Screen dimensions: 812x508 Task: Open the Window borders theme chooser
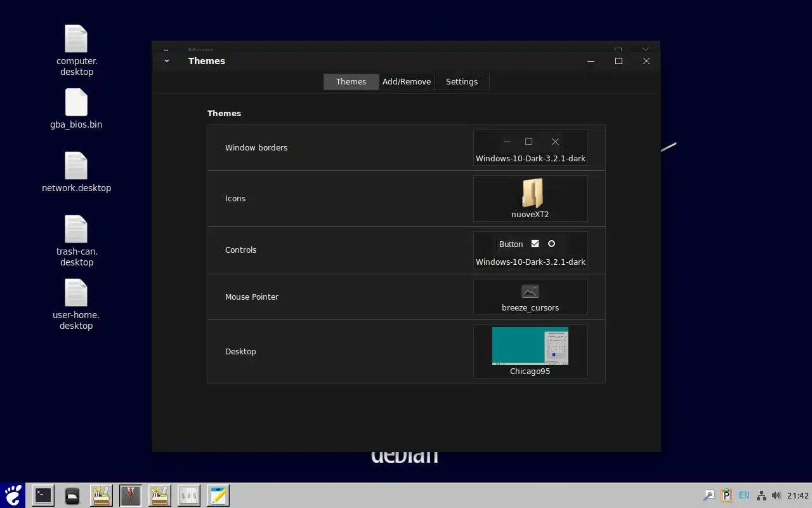(x=530, y=148)
